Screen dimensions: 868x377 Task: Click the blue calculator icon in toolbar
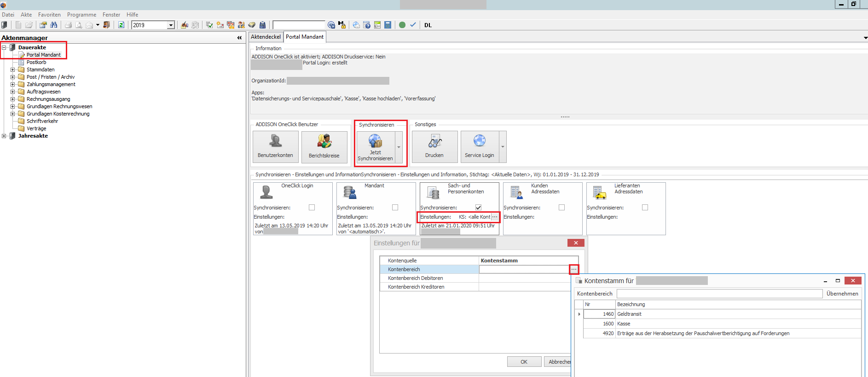coord(262,25)
